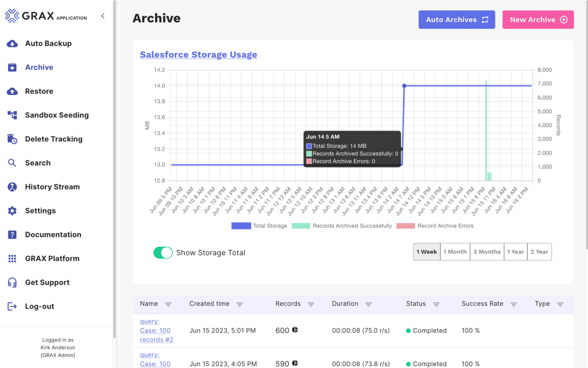Click the Total Storage legend color swatch
Screen dimensions: 588x368
pos(241,226)
